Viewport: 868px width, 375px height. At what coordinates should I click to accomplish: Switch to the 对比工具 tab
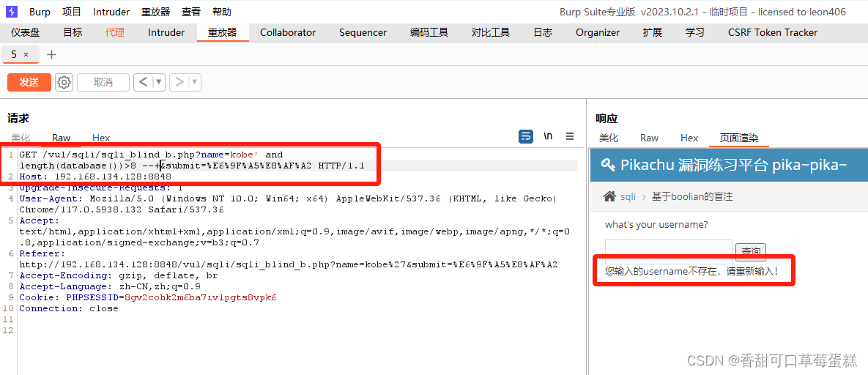pos(491,32)
